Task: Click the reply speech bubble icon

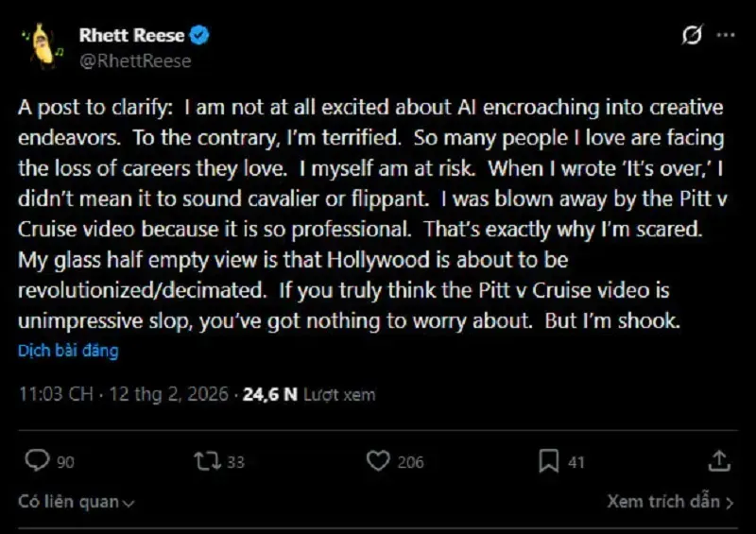Action: tap(36, 461)
